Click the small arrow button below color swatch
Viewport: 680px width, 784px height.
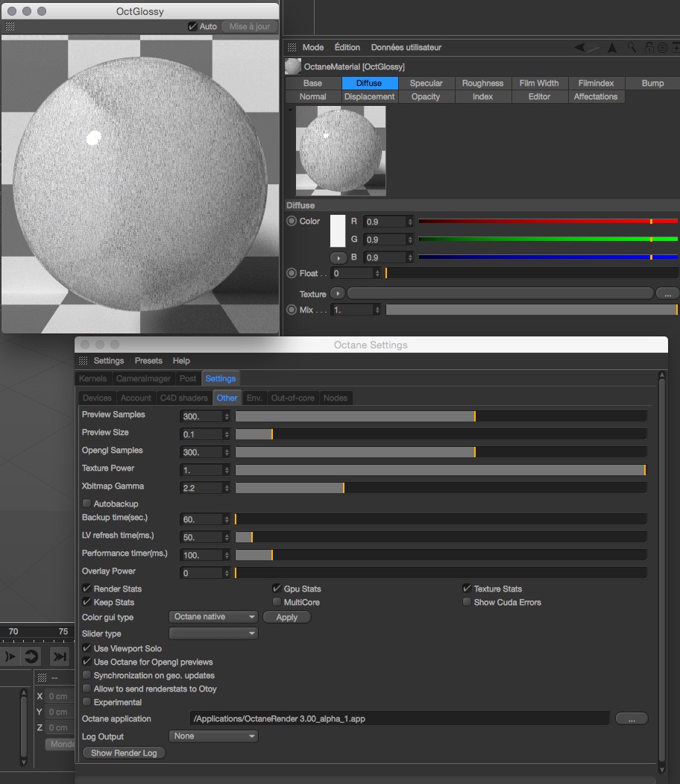[x=339, y=257]
